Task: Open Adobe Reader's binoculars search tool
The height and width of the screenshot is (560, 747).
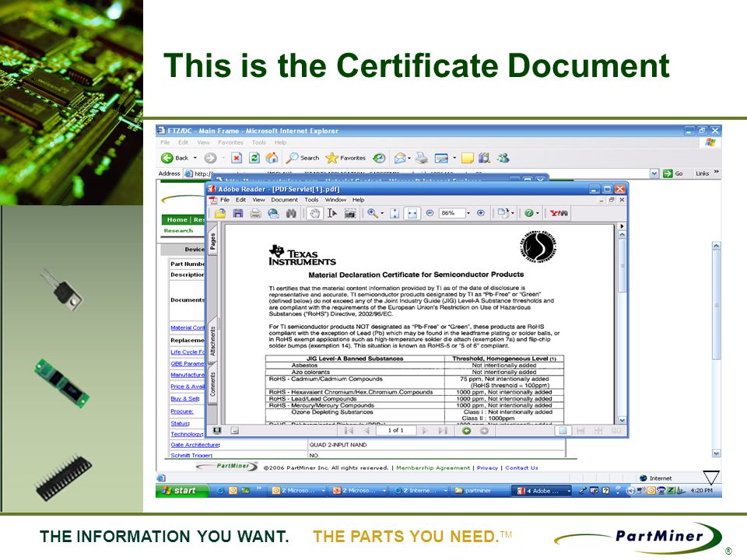Action: [x=291, y=213]
